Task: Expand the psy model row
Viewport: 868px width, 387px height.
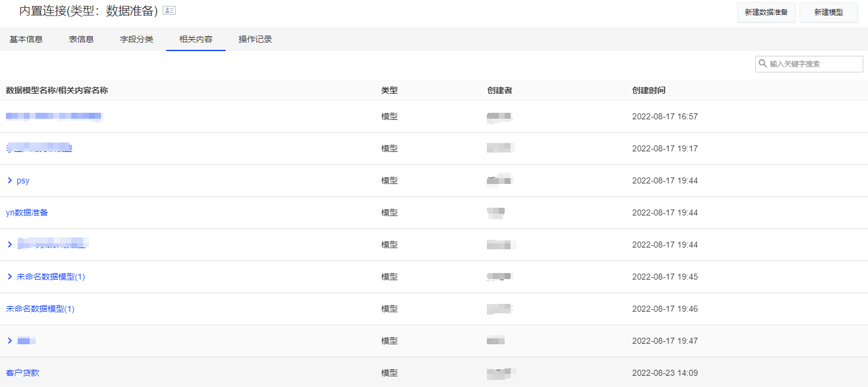Action: (x=9, y=180)
